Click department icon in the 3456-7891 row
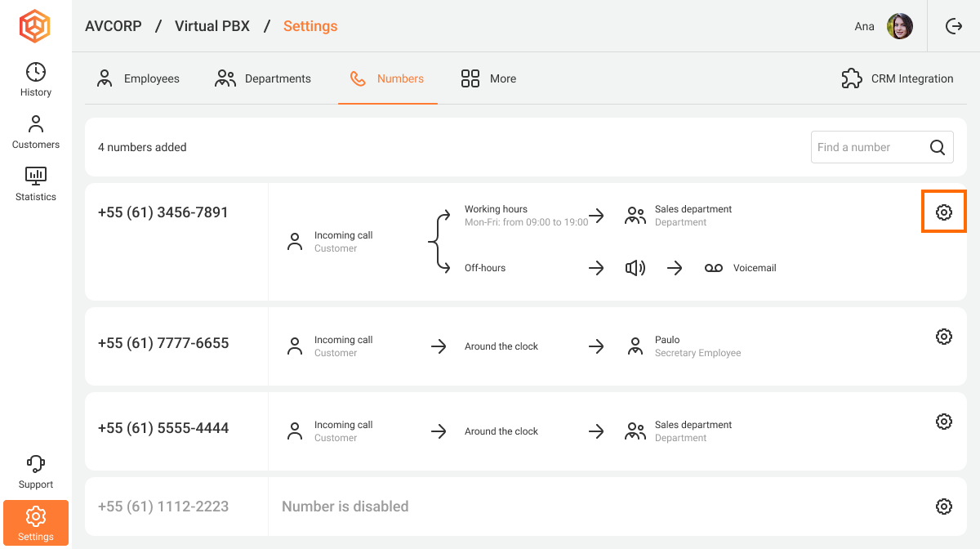 [x=635, y=216]
